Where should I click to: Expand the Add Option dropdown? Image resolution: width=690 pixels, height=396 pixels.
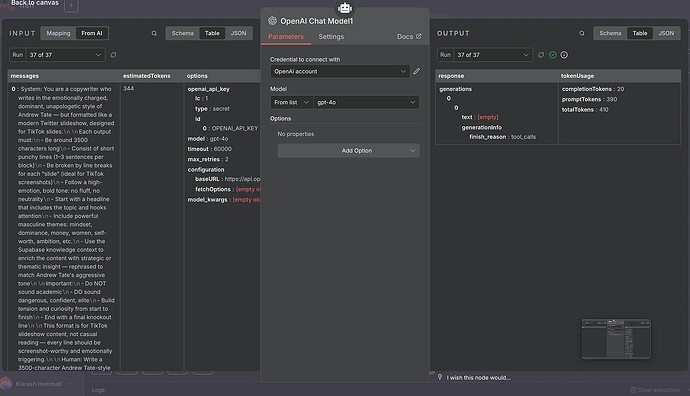[349, 150]
